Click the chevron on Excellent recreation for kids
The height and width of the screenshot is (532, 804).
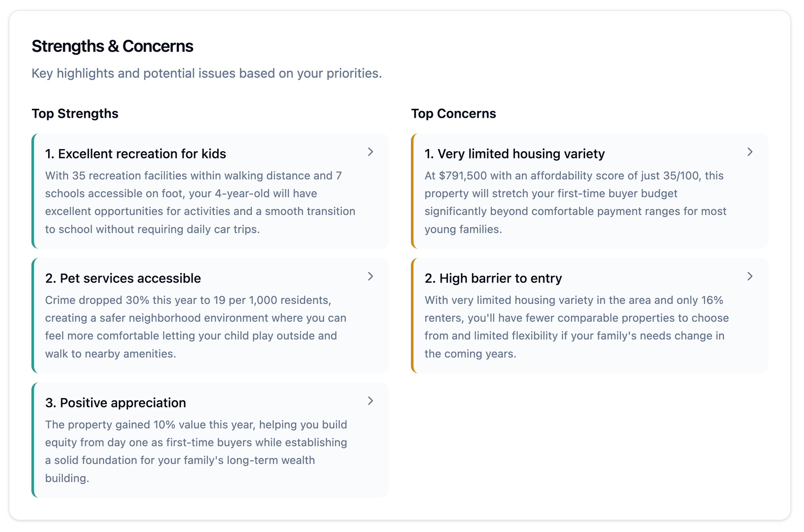[x=370, y=152]
